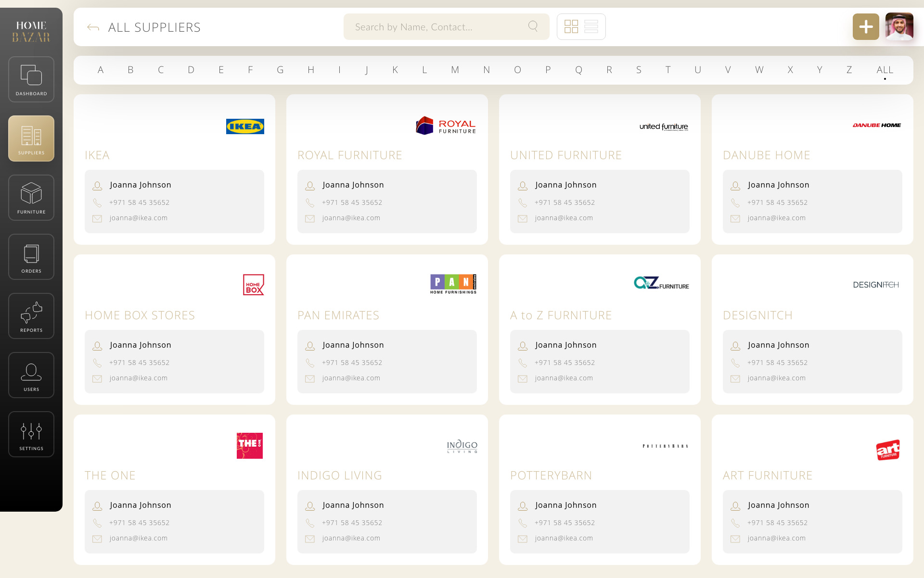
Task: Open the ART FURNITURE supplier title
Action: tap(768, 476)
